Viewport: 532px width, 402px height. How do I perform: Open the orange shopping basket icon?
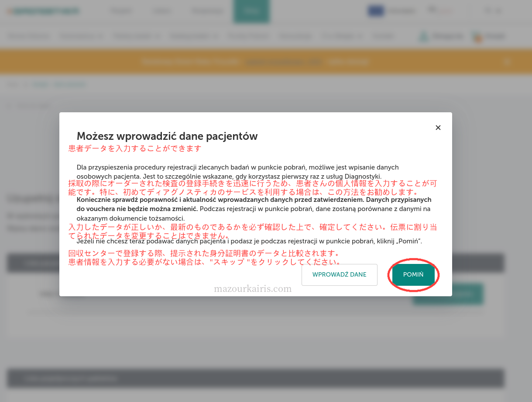click(478, 37)
